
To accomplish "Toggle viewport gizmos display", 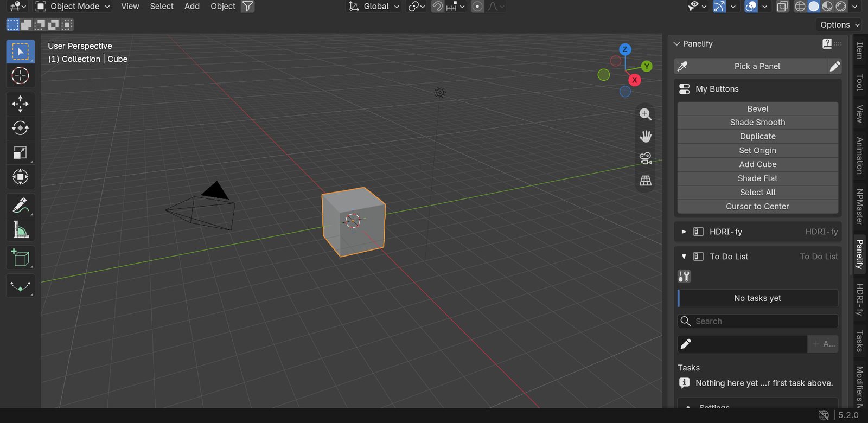I will coord(719,7).
